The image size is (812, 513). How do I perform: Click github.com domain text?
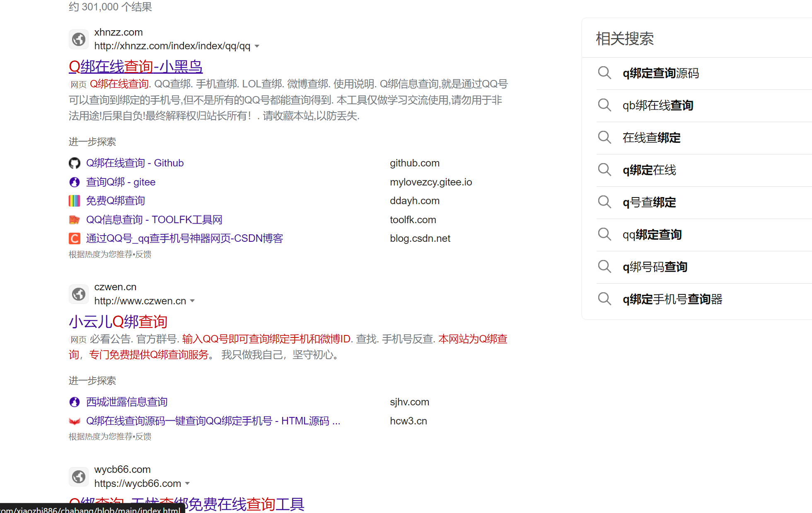tap(415, 163)
